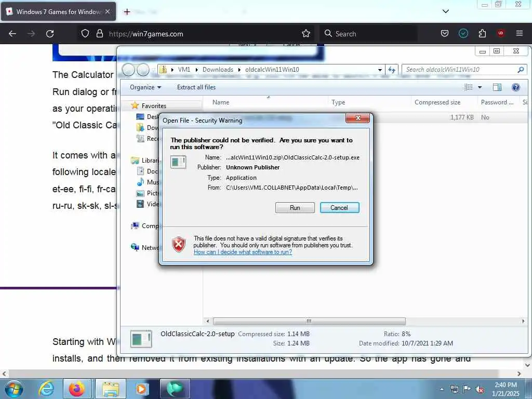Click the refresh button beside the address bar
Image resolution: width=532 pixels, height=399 pixels.
coord(392,70)
